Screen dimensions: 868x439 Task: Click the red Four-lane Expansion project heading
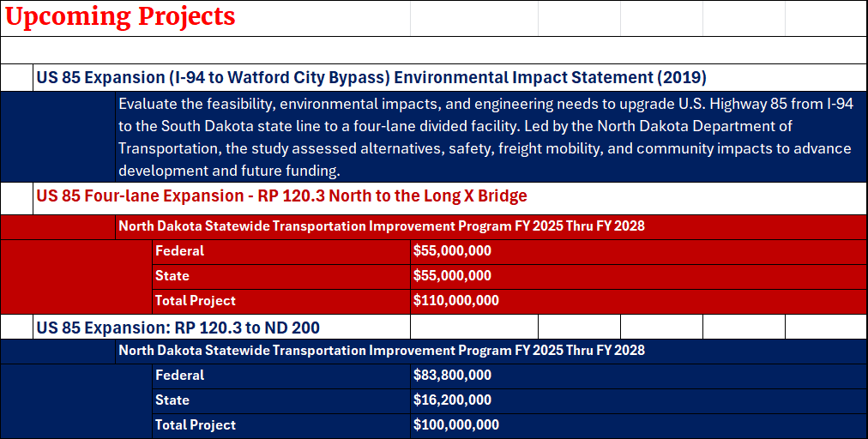point(281,196)
